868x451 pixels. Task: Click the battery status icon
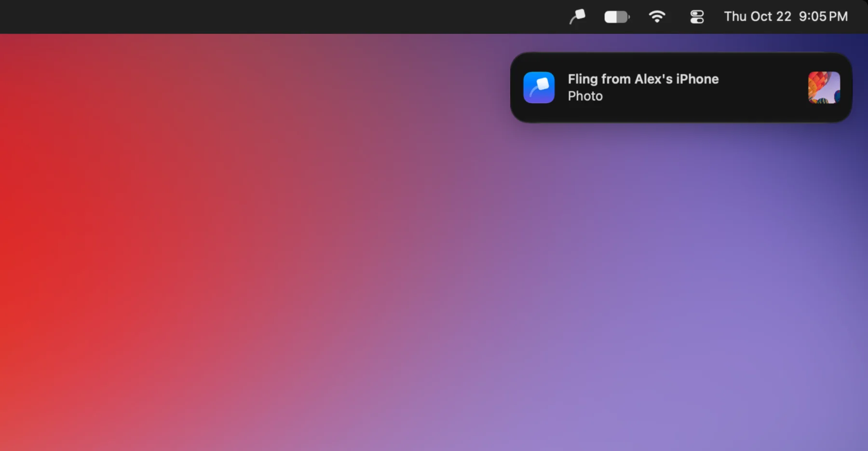click(x=617, y=17)
